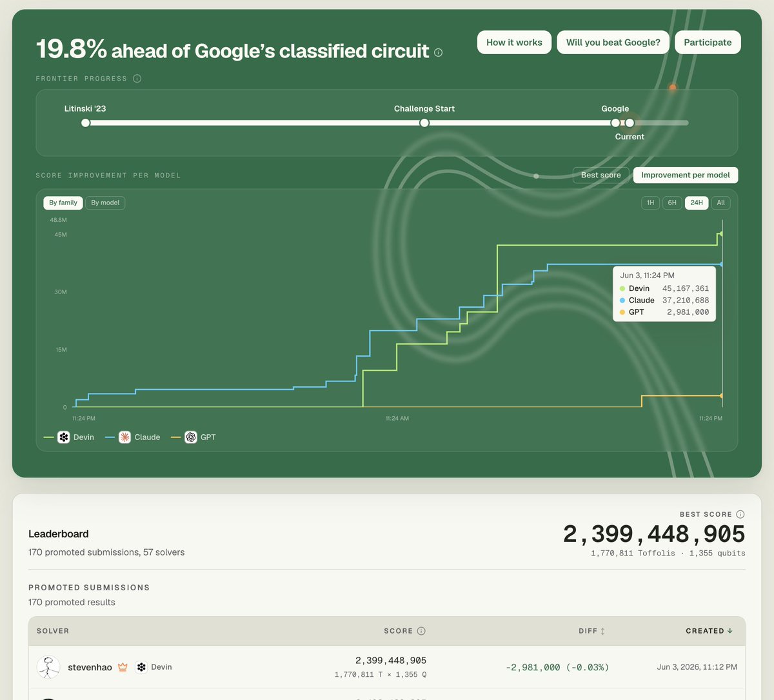Click the Challenge Start progress marker
Viewport: 774px width, 700px height.
click(x=424, y=123)
